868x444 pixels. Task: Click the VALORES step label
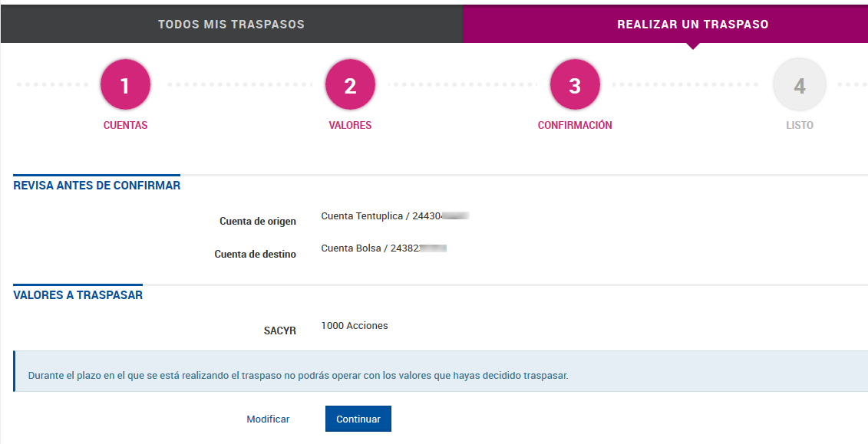point(350,126)
